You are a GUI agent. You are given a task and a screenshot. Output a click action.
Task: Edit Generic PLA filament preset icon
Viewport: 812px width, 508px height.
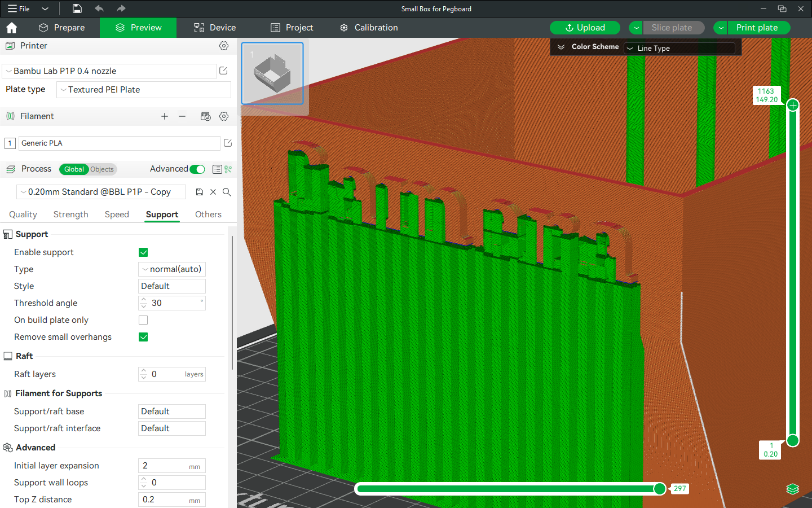coord(228,143)
